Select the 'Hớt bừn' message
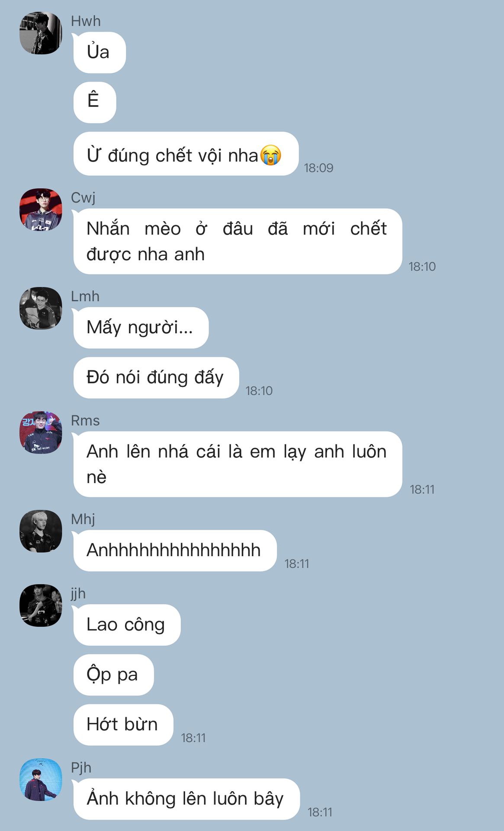This screenshot has height=831, width=504. pos(123,725)
